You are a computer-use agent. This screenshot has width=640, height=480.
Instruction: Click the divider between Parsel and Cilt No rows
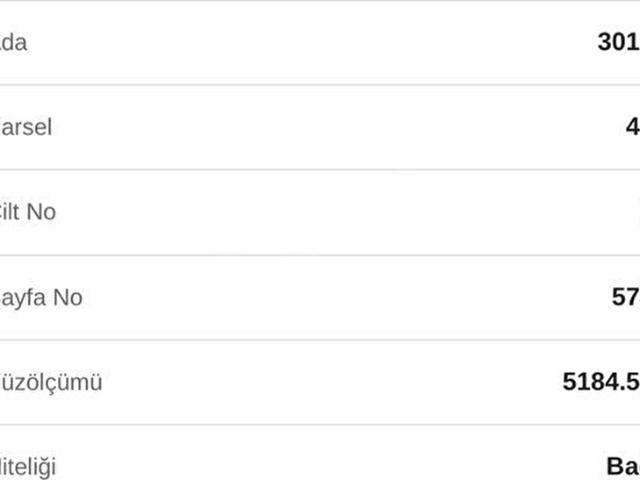pyautogui.click(x=320, y=170)
